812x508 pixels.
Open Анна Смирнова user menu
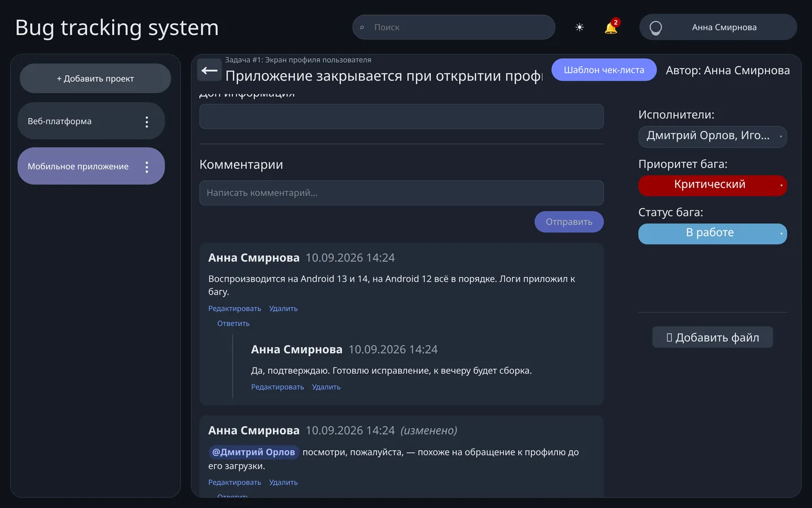point(718,27)
